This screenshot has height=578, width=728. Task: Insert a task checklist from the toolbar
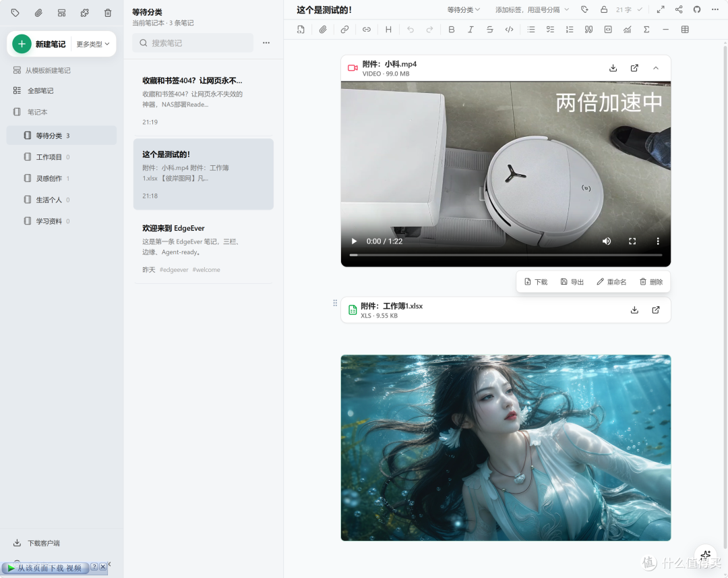click(x=550, y=30)
